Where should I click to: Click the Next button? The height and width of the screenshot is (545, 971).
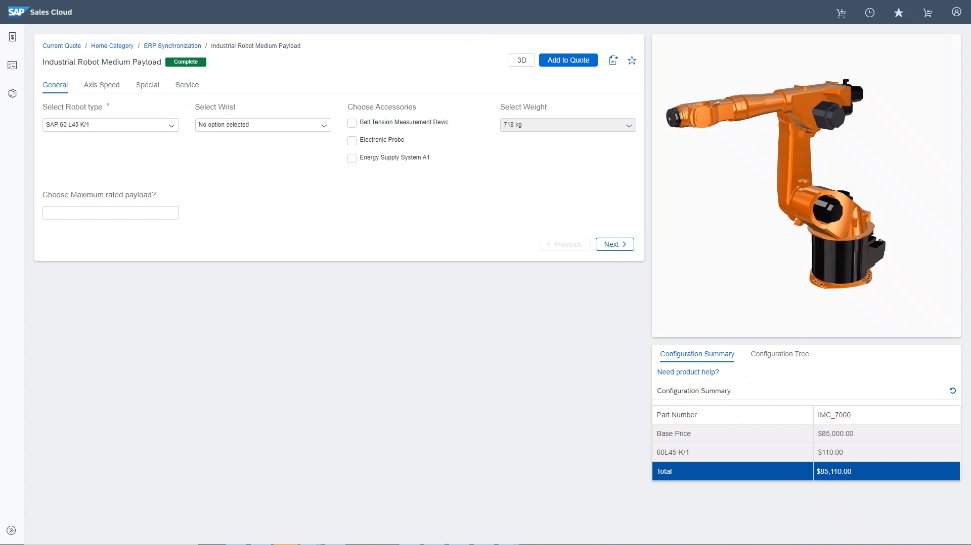[615, 245]
